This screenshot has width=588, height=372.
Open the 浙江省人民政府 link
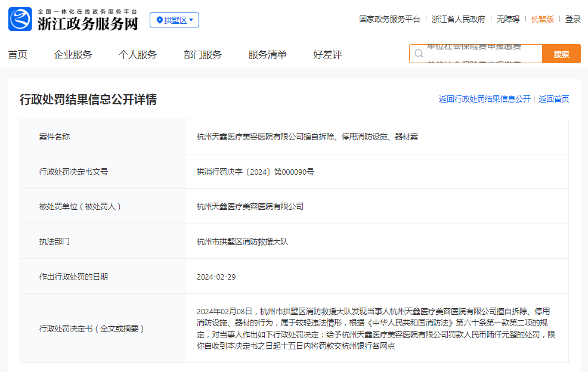pos(458,19)
